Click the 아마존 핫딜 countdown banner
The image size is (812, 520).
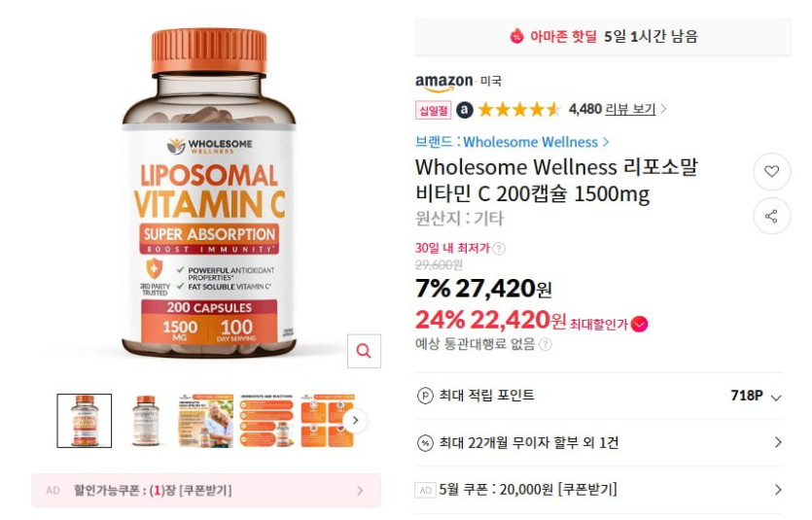(x=603, y=36)
